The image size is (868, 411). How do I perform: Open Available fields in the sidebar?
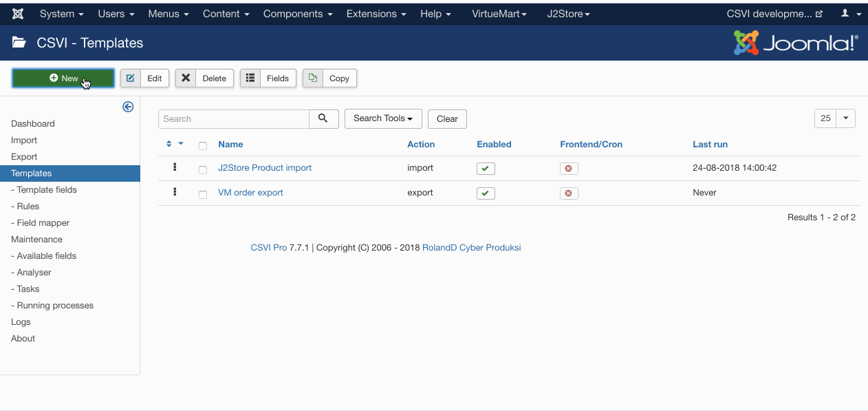44,256
